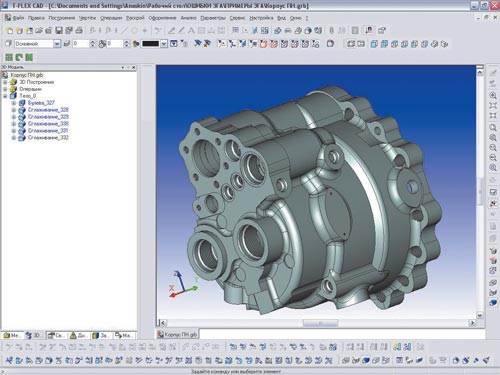Image resolution: width=500 pixels, height=375 pixels.
Task: Open the black color dropdown arrow
Action: [164, 44]
